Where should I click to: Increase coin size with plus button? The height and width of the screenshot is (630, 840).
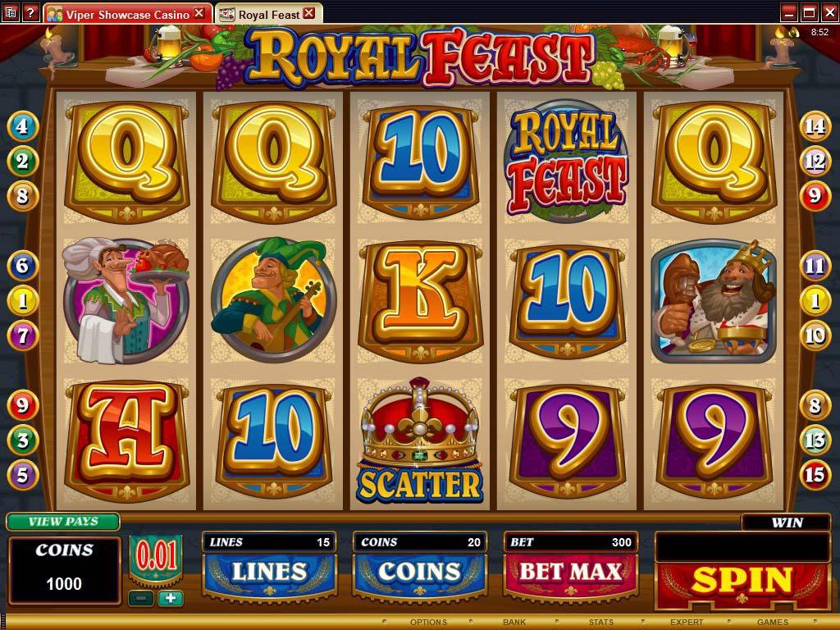point(171,598)
